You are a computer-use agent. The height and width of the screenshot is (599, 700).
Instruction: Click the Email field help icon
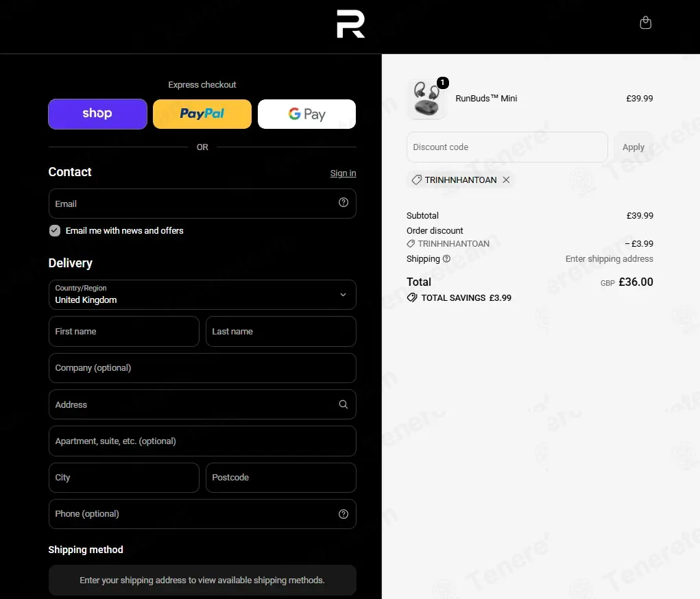pyautogui.click(x=343, y=203)
